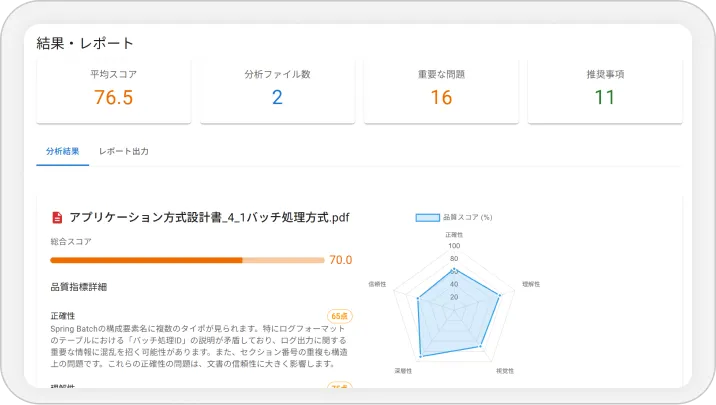Toggle the 品質スコア (%) legend swatch
The width and height of the screenshot is (716, 405).
point(427,218)
